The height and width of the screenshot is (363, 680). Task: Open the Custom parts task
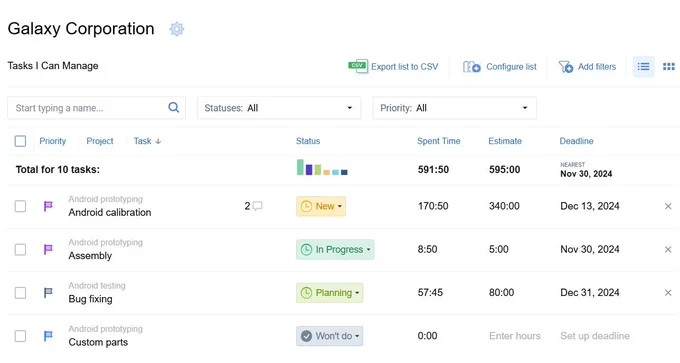click(98, 343)
